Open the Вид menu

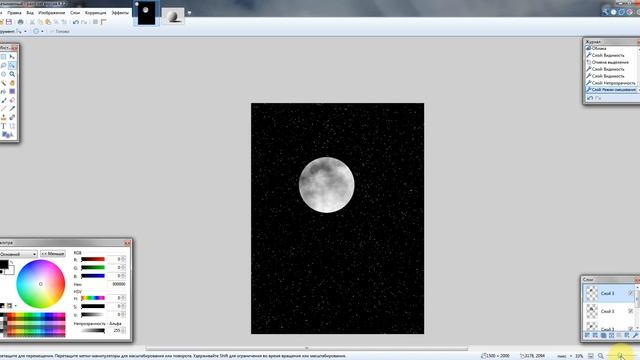pyautogui.click(x=30, y=13)
